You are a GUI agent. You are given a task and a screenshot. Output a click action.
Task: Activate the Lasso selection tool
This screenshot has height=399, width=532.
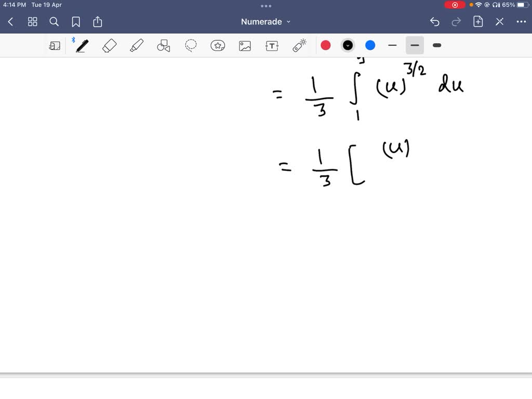(x=191, y=45)
